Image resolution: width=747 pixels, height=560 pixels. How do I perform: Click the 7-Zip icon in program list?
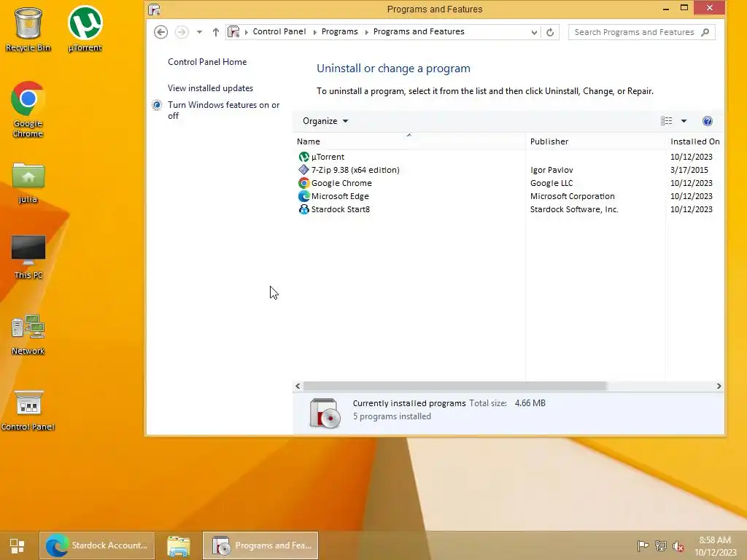point(303,169)
